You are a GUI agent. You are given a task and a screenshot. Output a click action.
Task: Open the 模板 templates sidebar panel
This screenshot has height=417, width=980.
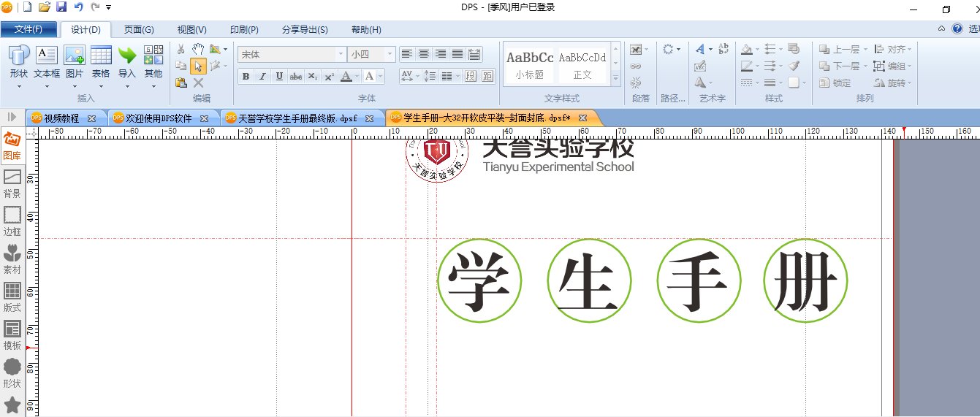point(12,335)
